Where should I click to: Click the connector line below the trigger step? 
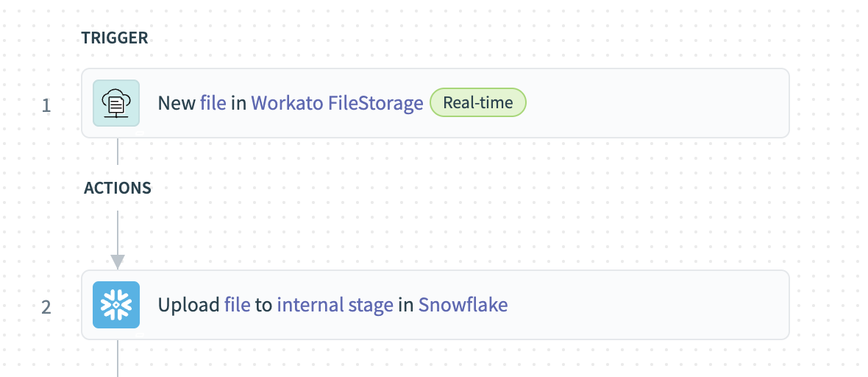[118, 151]
